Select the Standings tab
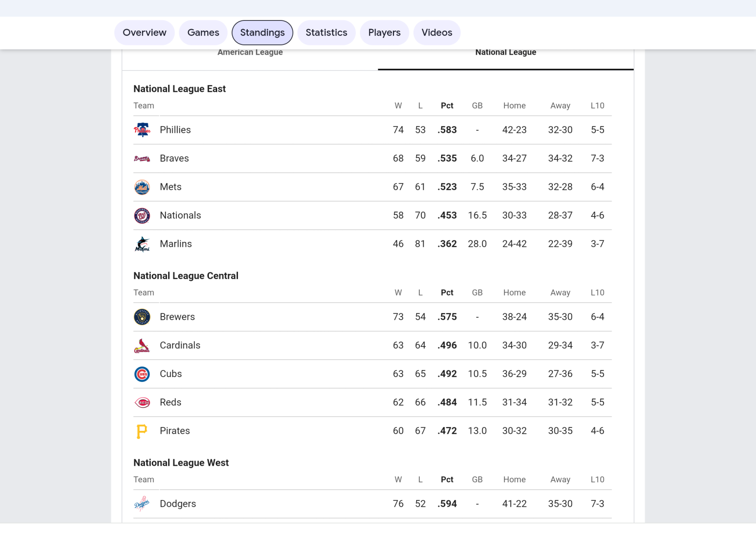This screenshot has width=756, height=556. coord(262,32)
